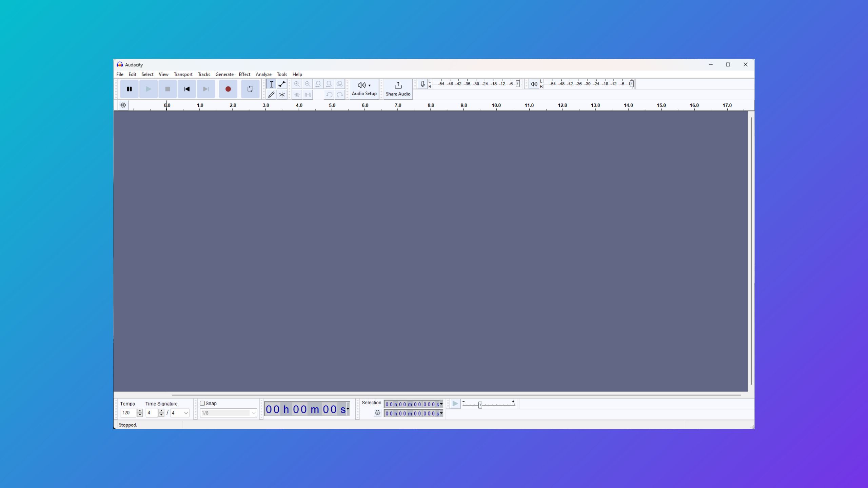
Task: Click the Envelope Tool icon
Action: click(x=282, y=84)
